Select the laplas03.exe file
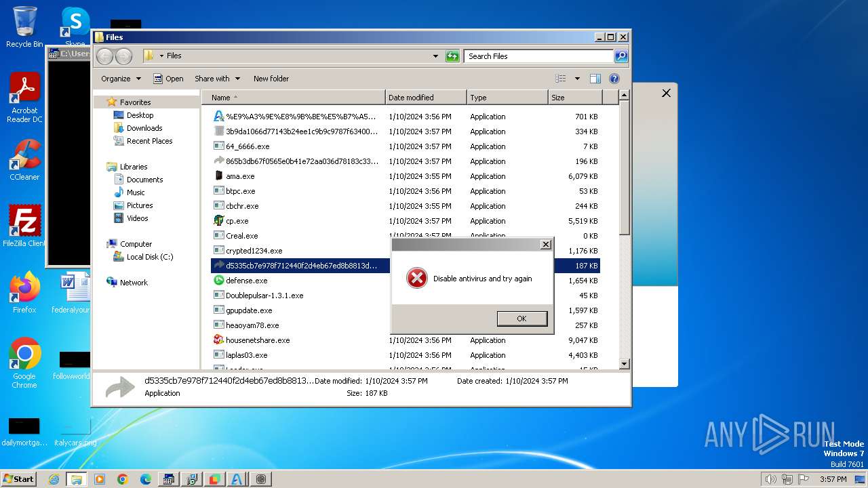This screenshot has width=868, height=488. point(246,355)
